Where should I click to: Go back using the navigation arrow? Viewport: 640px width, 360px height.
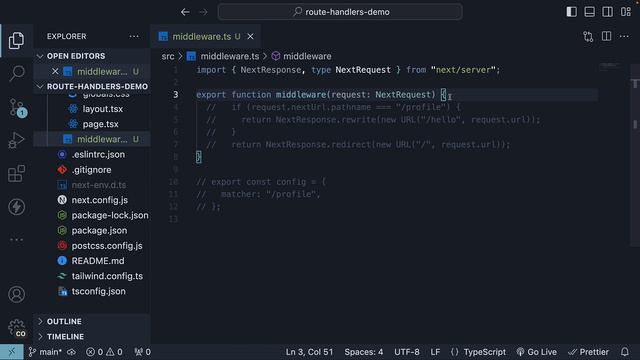[185, 12]
